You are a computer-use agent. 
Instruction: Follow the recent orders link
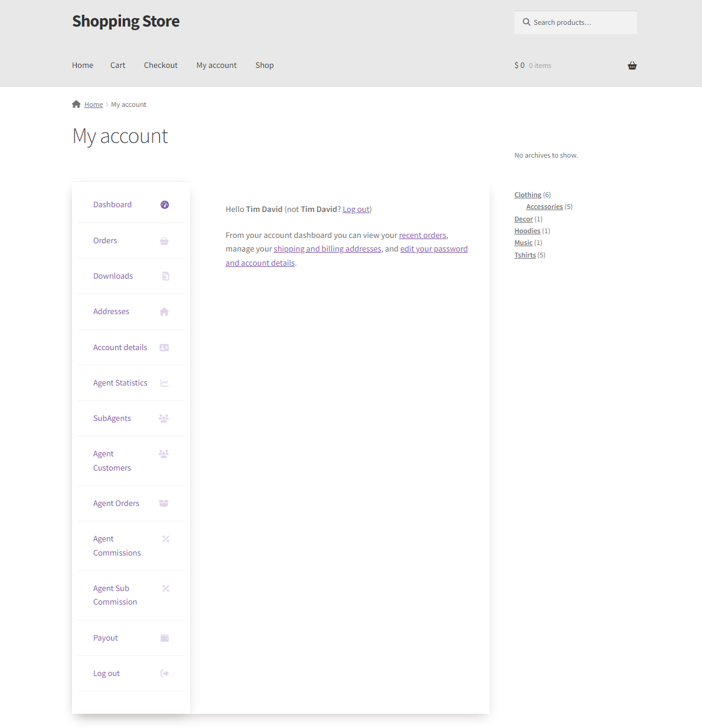point(423,236)
